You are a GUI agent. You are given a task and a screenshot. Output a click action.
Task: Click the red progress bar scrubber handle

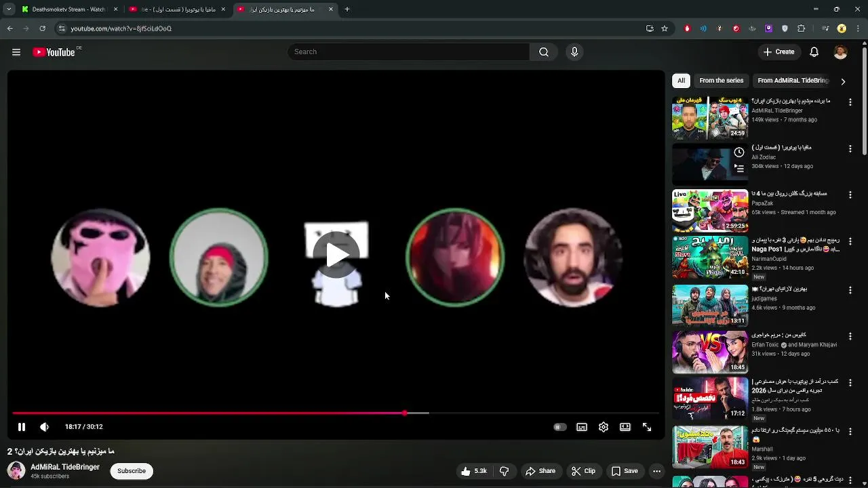pyautogui.click(x=405, y=413)
